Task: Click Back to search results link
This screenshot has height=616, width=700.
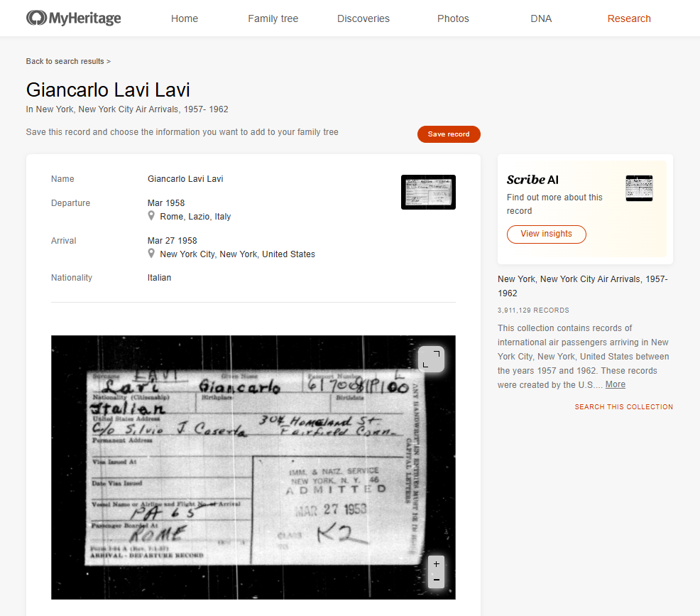Action: pos(68,61)
